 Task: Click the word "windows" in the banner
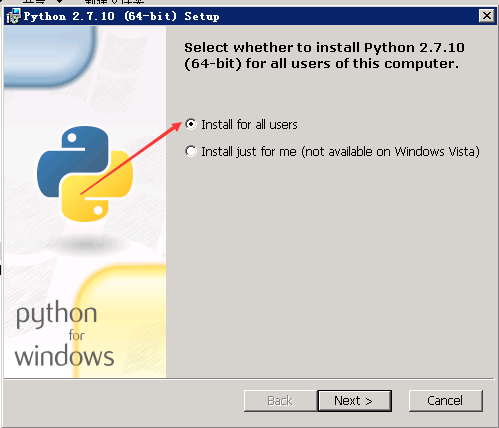tap(64, 356)
